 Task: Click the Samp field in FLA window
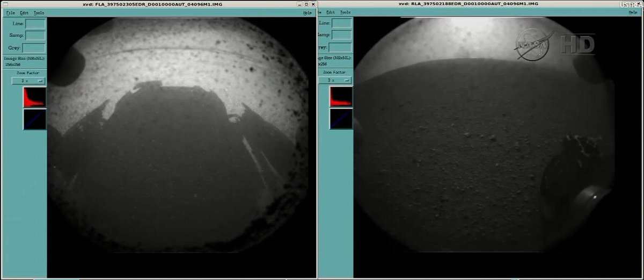(35, 35)
